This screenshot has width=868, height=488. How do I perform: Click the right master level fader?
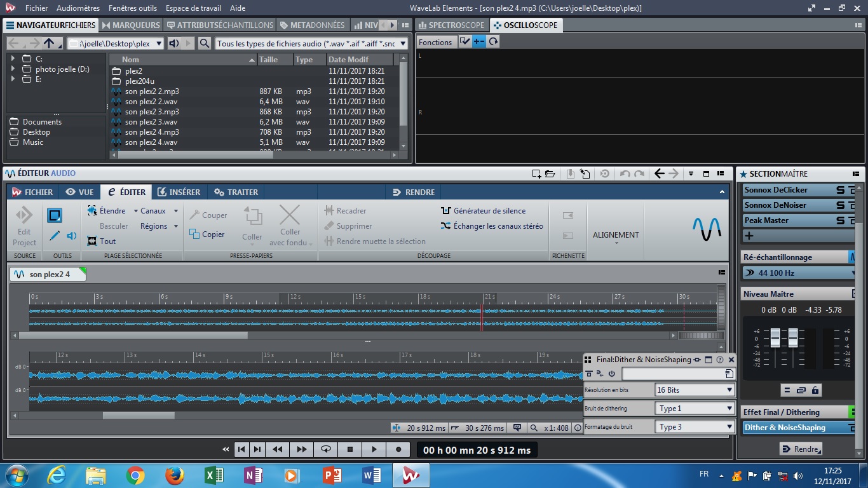[x=793, y=337]
